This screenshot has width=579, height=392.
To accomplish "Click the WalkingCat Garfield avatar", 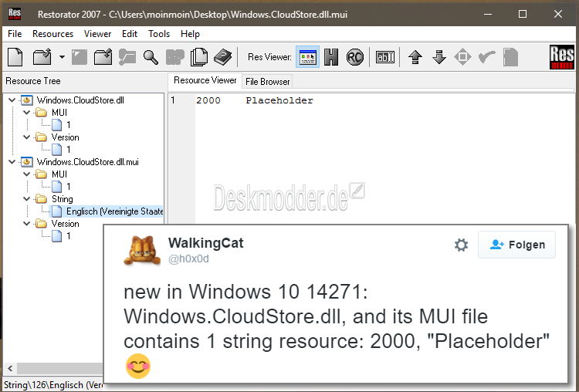I will pos(142,250).
